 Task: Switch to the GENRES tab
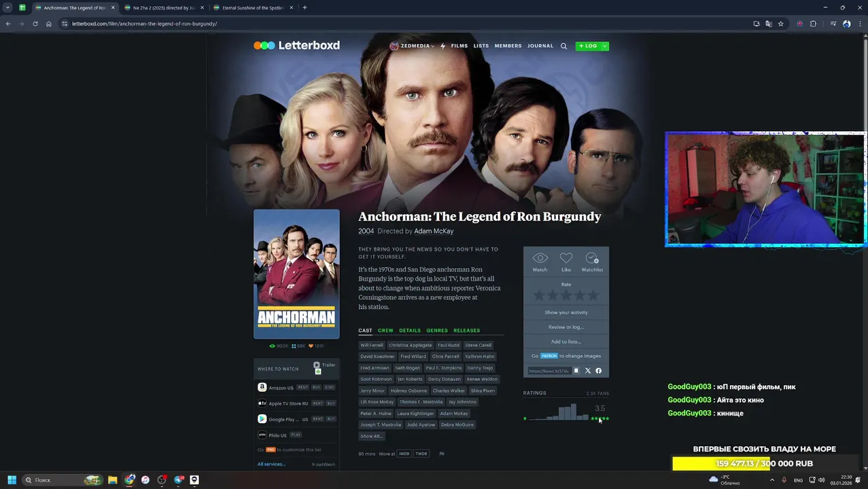coord(437,331)
